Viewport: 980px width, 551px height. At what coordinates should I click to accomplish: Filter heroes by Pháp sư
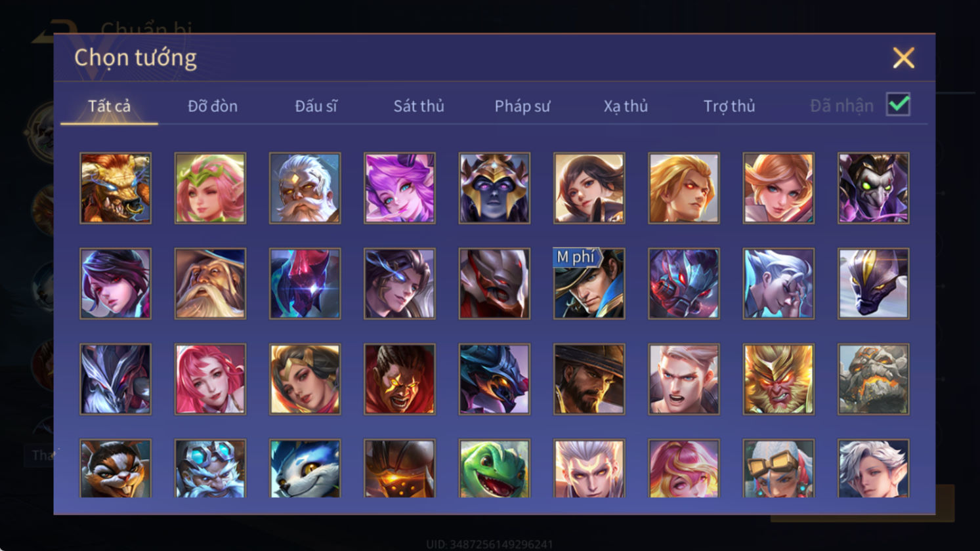point(522,106)
